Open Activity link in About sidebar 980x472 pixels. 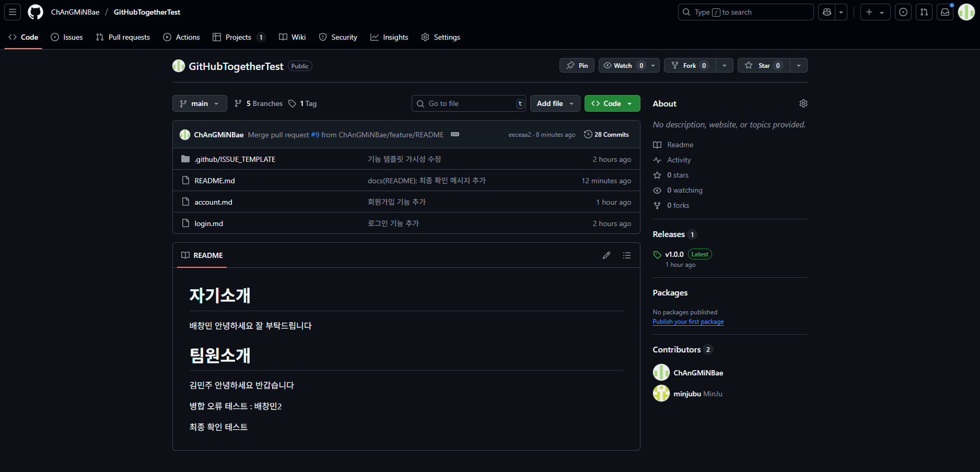[679, 160]
